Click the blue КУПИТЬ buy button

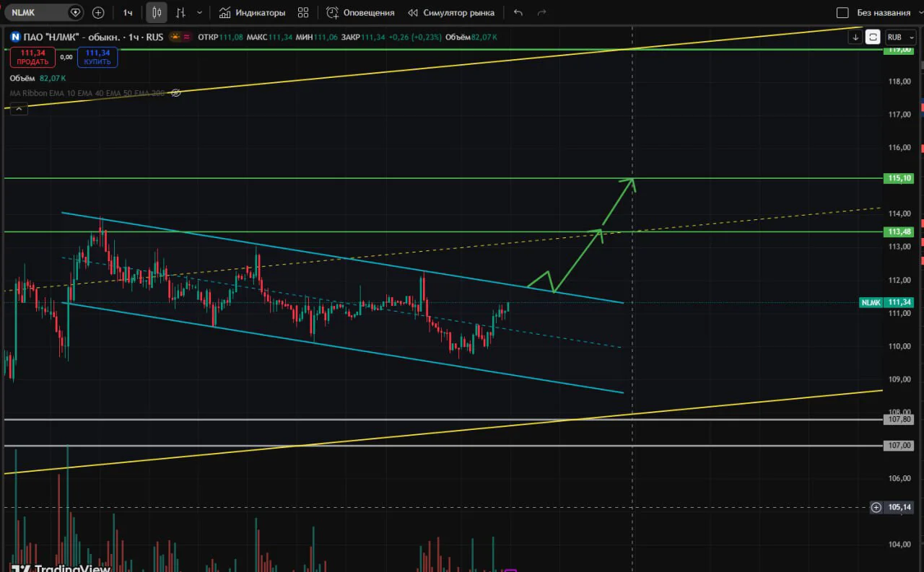click(97, 57)
